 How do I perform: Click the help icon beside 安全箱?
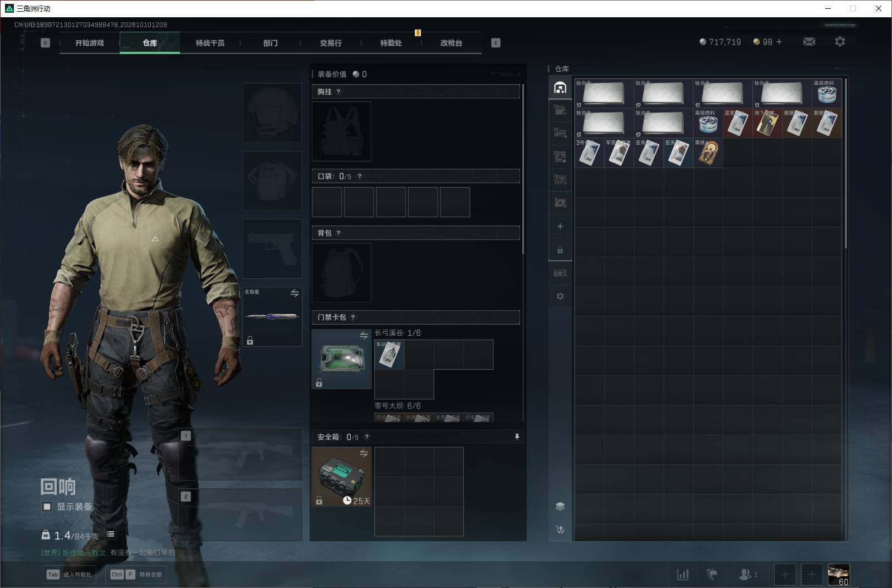(x=366, y=437)
